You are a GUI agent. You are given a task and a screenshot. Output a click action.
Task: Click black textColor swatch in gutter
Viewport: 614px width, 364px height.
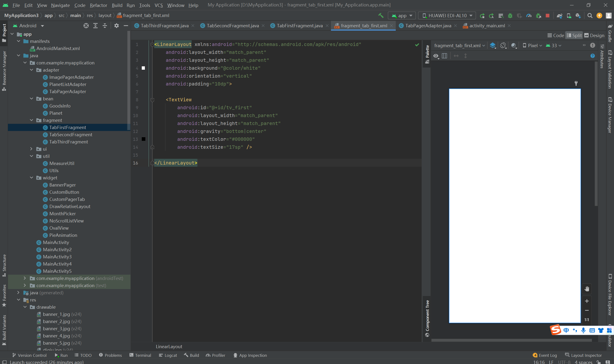coord(143,139)
